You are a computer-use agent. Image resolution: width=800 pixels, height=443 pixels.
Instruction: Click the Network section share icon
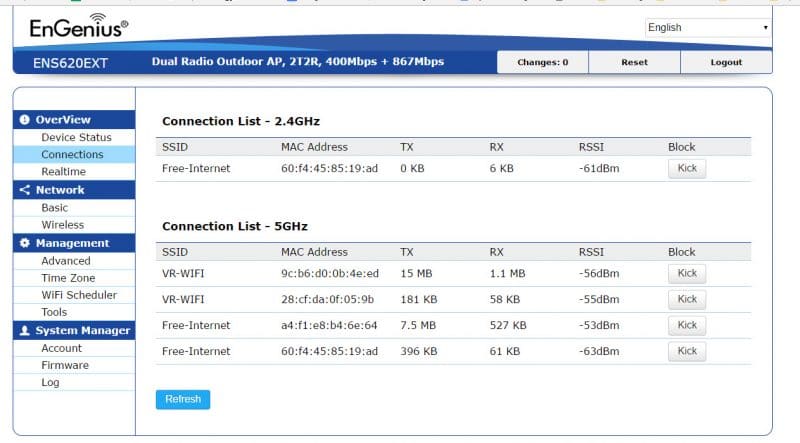point(25,190)
